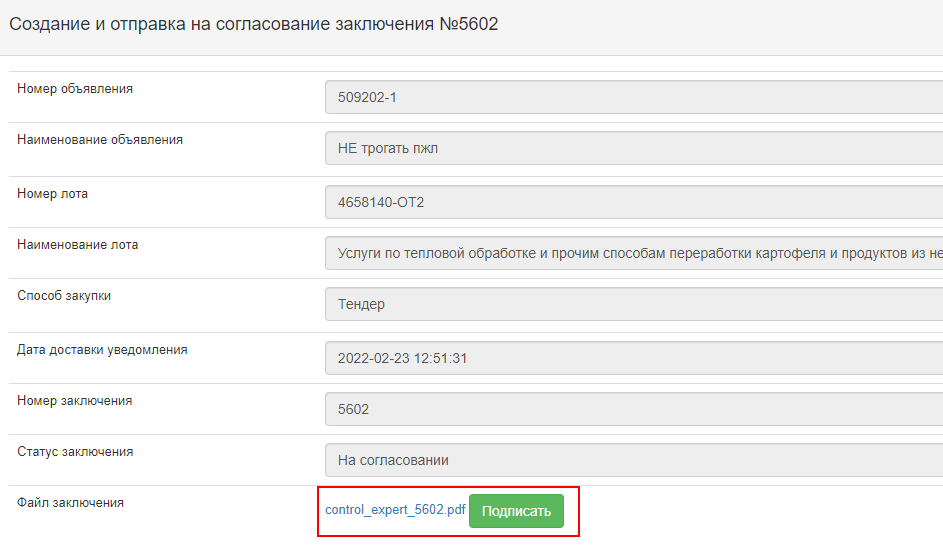943x559 pixels.
Task: Click the Способ закупки label
Action: tap(64, 296)
